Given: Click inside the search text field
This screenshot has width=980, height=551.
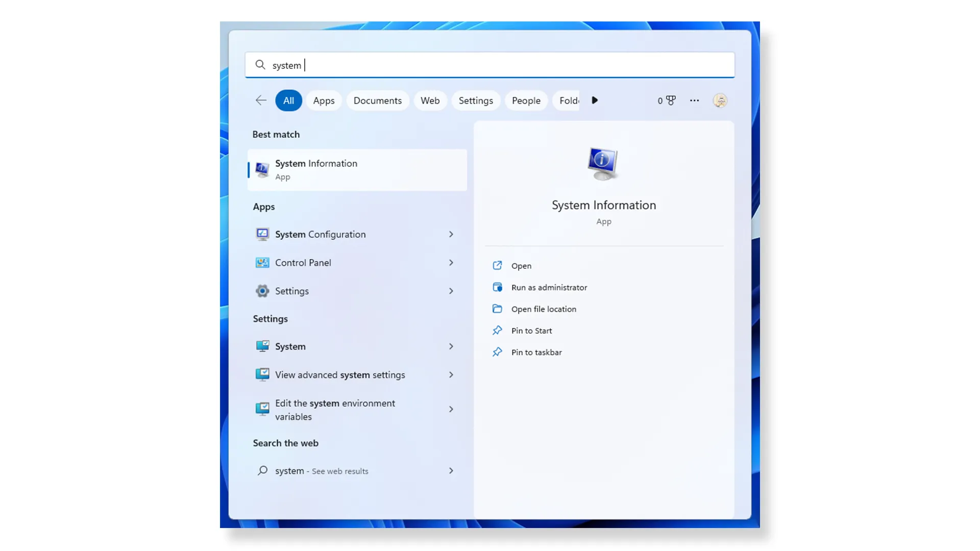Looking at the screenshot, I should point(490,65).
